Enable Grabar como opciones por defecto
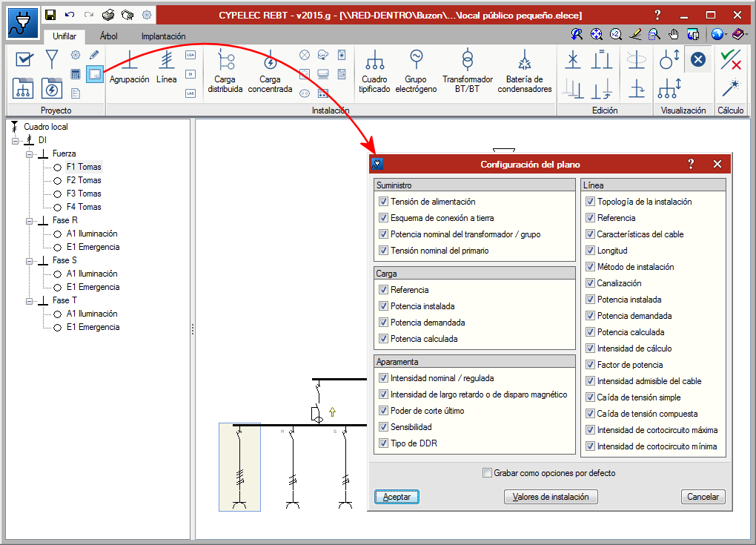The image size is (756, 545). coord(488,472)
